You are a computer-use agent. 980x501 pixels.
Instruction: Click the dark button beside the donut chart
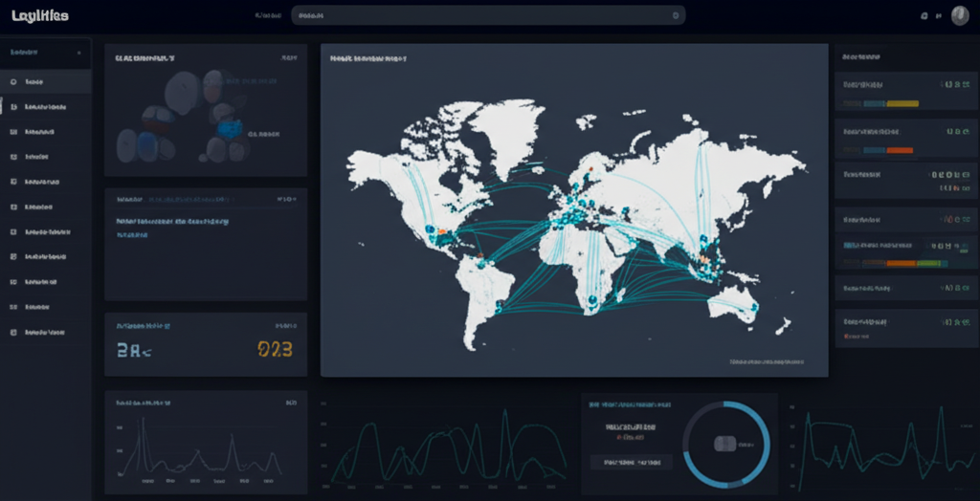click(632, 462)
